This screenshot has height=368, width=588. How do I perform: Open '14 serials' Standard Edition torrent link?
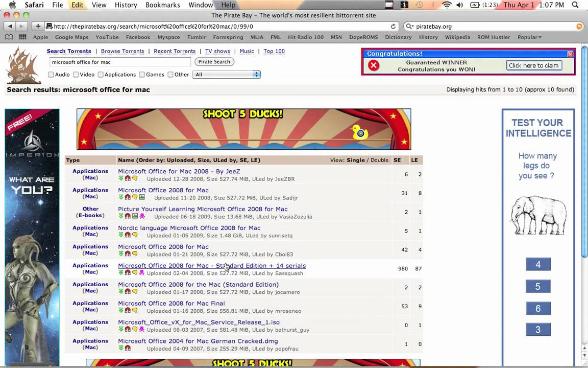pyautogui.click(x=212, y=265)
